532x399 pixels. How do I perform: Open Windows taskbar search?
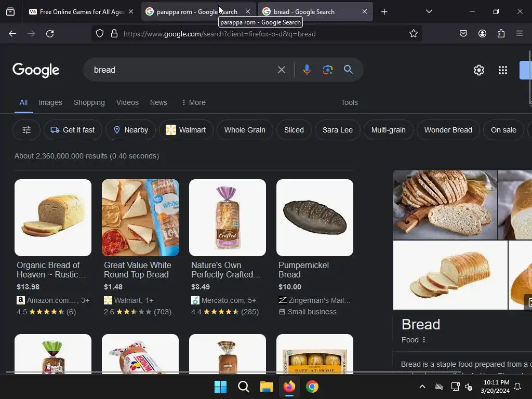tap(243, 387)
